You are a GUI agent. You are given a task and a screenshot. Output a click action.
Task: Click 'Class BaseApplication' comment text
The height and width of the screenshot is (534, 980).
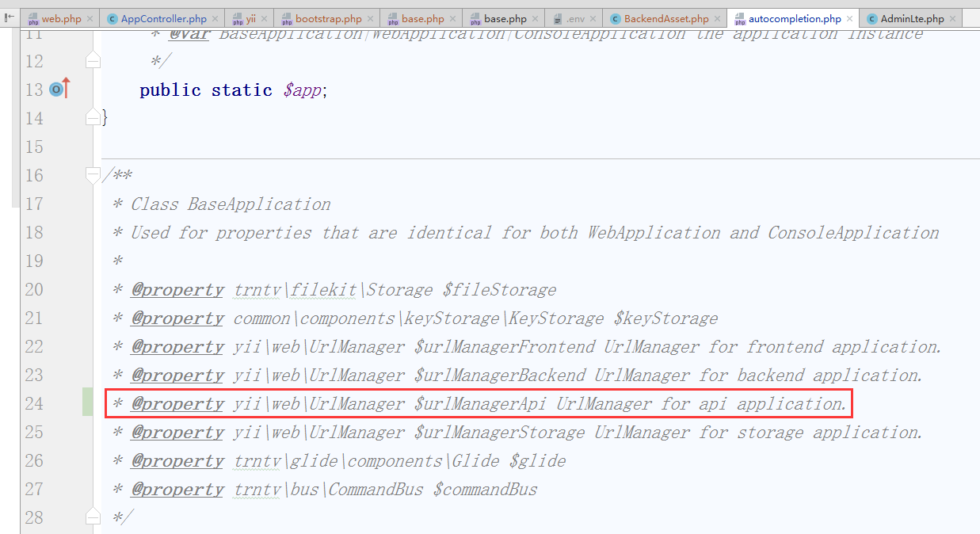click(x=231, y=204)
